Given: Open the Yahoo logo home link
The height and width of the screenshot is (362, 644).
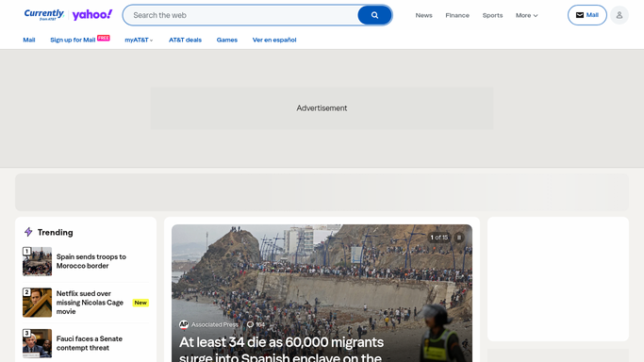Looking at the screenshot, I should [92, 15].
